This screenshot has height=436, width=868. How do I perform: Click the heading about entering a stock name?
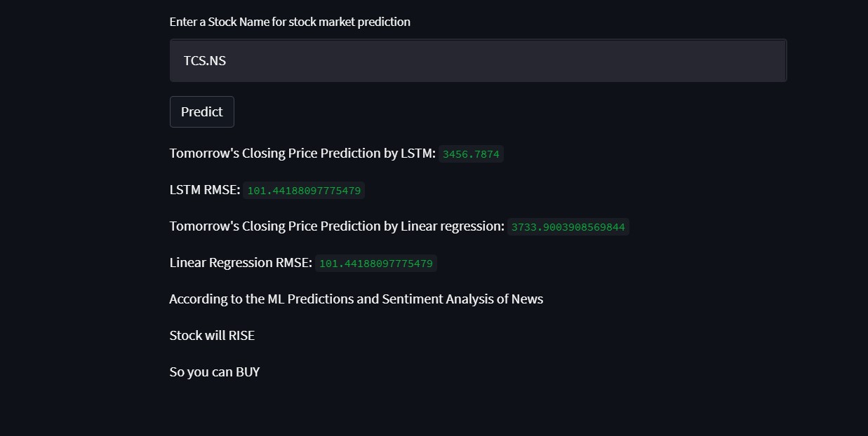pyautogui.click(x=290, y=22)
